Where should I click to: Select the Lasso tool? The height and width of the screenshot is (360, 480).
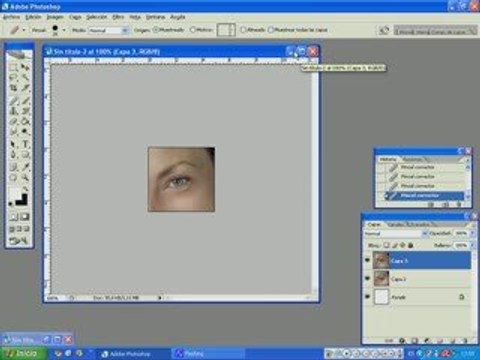pos(13,78)
